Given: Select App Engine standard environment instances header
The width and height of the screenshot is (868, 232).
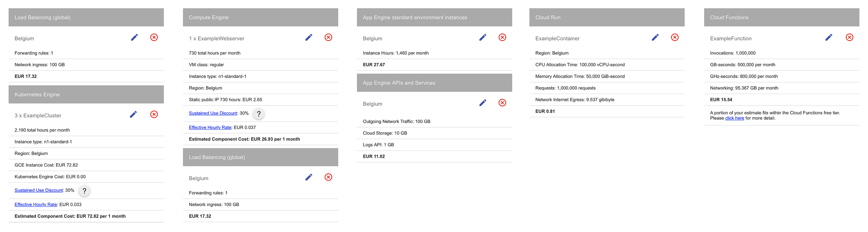Looking at the screenshot, I should coord(434,17).
